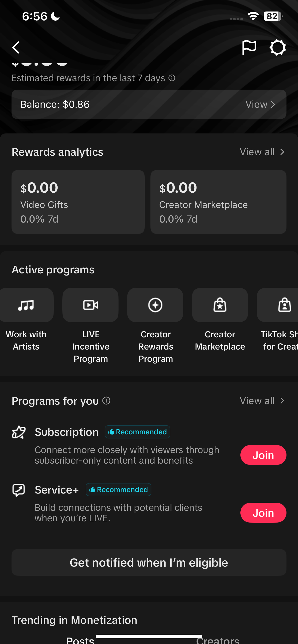298x644 pixels.
Task: Switch to the Posts tab
Action: tap(80, 640)
